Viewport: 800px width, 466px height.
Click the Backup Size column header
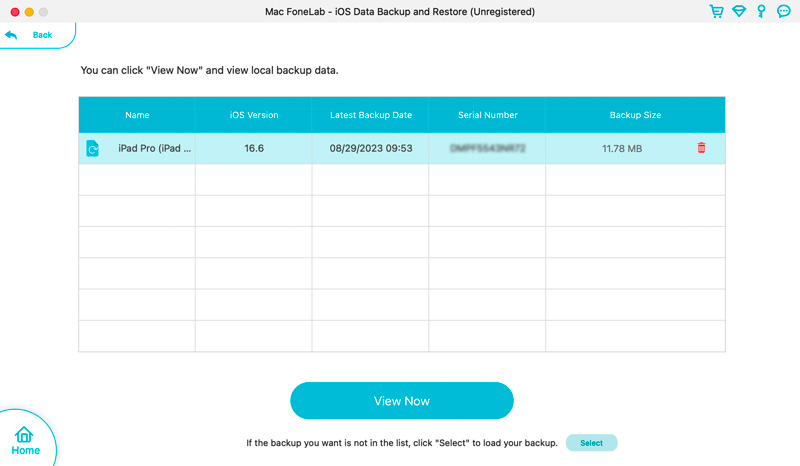pyautogui.click(x=635, y=115)
